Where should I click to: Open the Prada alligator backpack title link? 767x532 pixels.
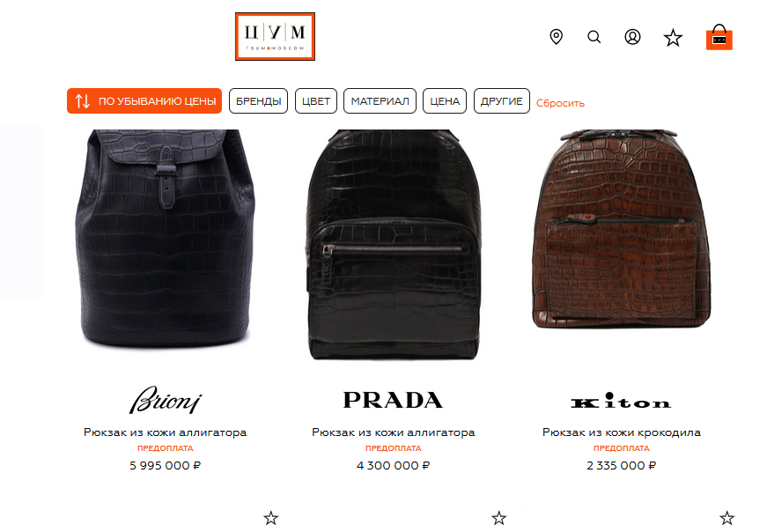[394, 432]
